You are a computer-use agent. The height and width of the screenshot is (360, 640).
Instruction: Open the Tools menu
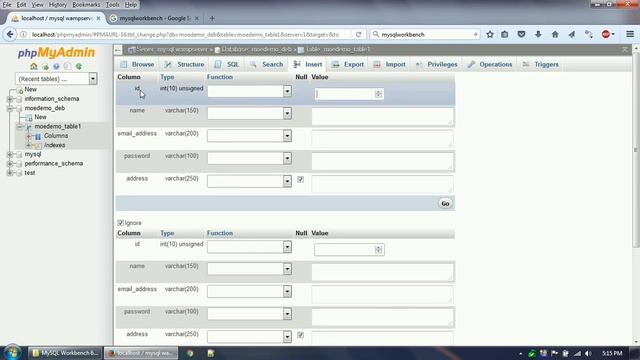click(112, 4)
